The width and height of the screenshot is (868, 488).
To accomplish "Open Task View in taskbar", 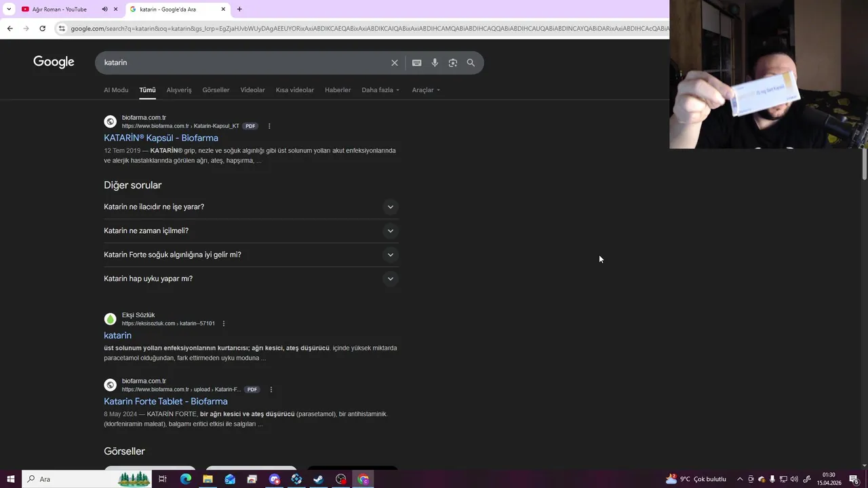I will pos(163,479).
